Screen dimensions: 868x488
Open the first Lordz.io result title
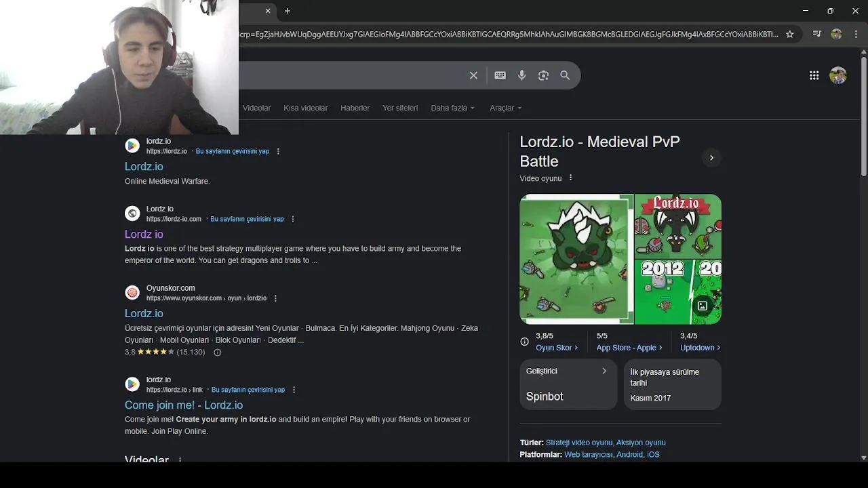click(x=144, y=167)
